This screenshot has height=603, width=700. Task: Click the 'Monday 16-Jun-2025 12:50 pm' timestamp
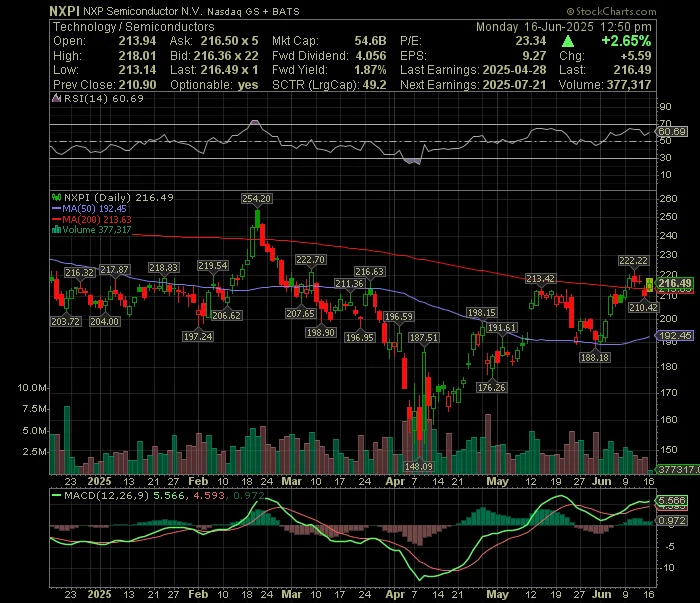[x=563, y=27]
